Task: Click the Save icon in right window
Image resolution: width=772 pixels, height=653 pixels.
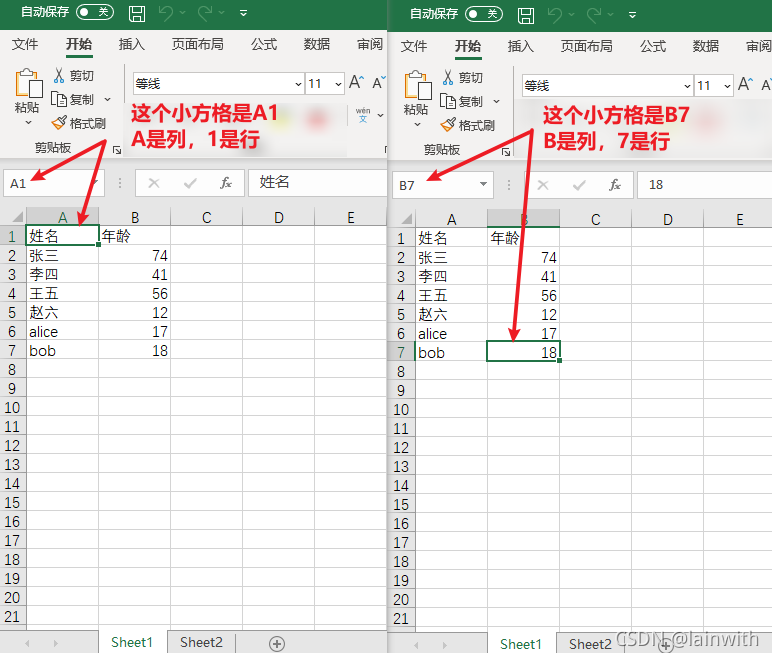Action: (x=526, y=15)
